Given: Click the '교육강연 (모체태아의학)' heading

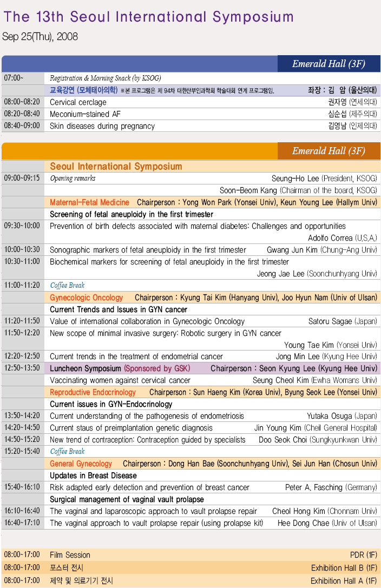Looking at the screenshot, I should [x=84, y=90].
